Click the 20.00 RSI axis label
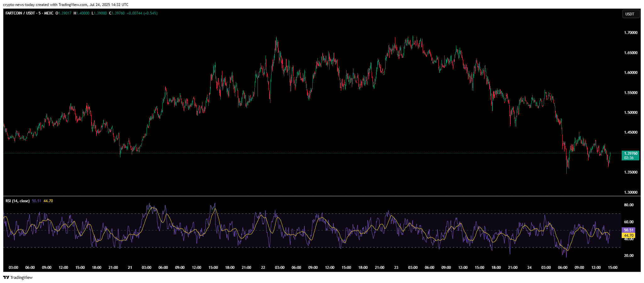Image resolution: width=644 pixels, height=283 pixels. [629, 256]
